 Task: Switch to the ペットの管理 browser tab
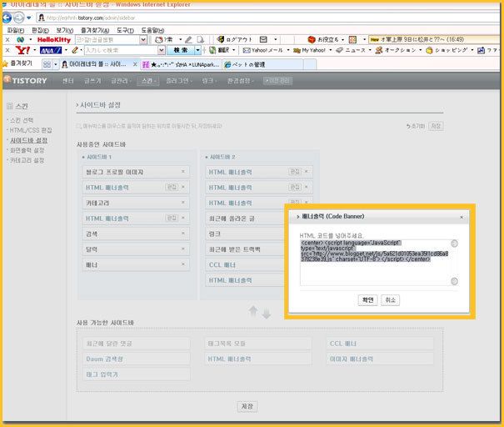[262, 65]
